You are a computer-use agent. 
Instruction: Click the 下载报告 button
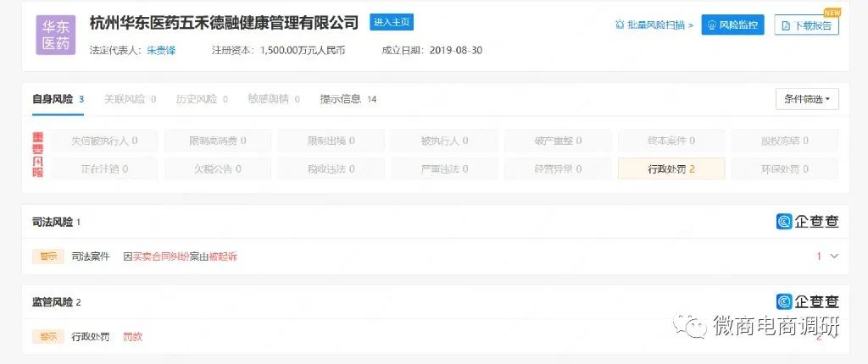click(x=806, y=25)
